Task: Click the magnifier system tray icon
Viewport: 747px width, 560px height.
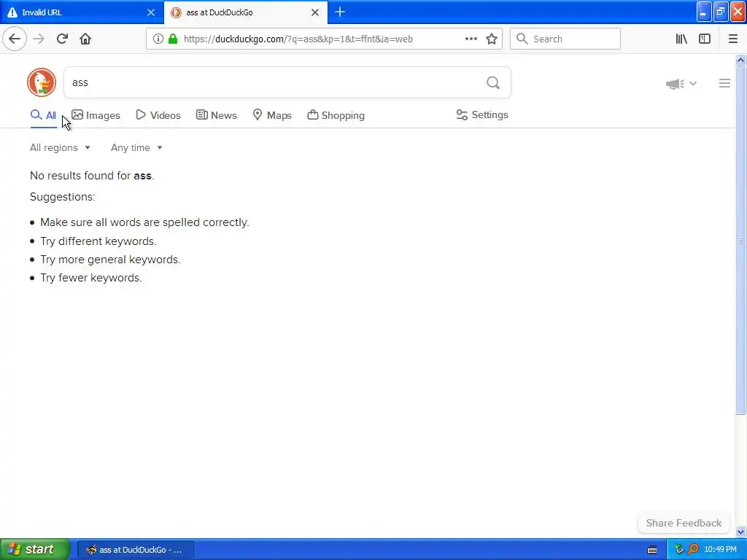Action: [x=693, y=550]
